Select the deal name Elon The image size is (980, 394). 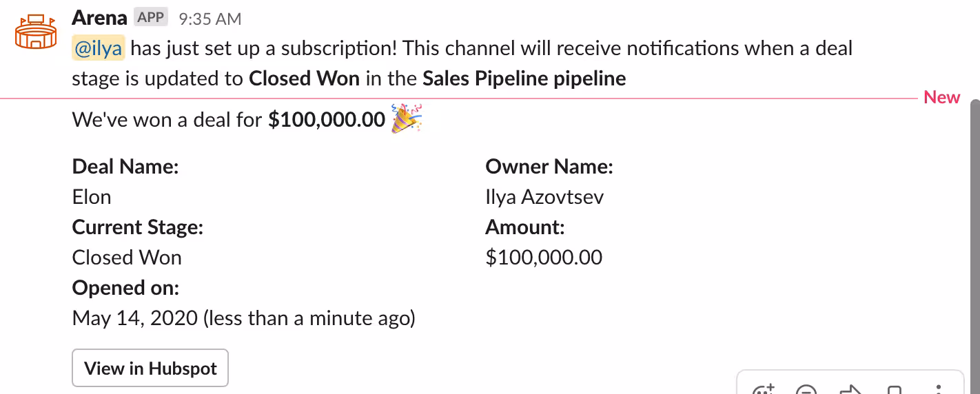92,197
